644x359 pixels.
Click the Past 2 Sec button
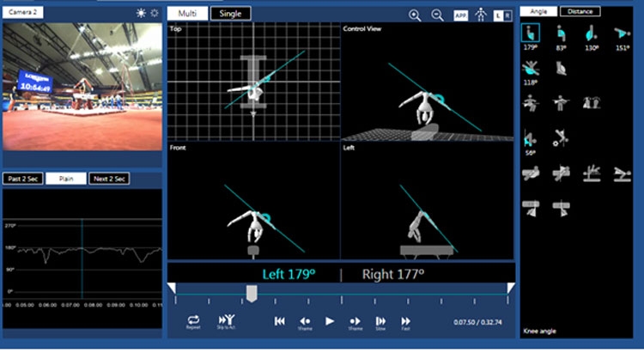23,179
